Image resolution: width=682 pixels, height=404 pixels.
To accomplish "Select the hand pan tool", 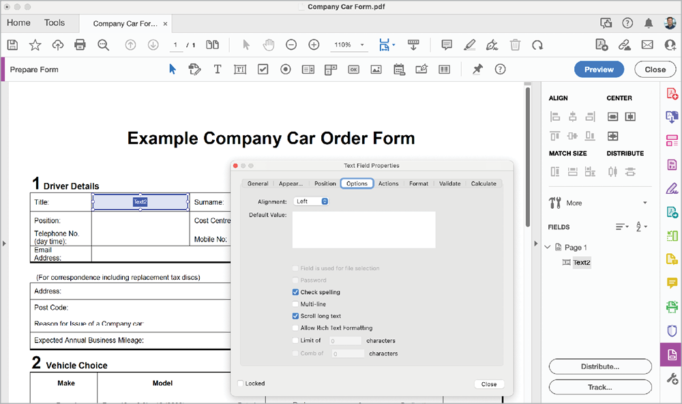I will (x=269, y=45).
